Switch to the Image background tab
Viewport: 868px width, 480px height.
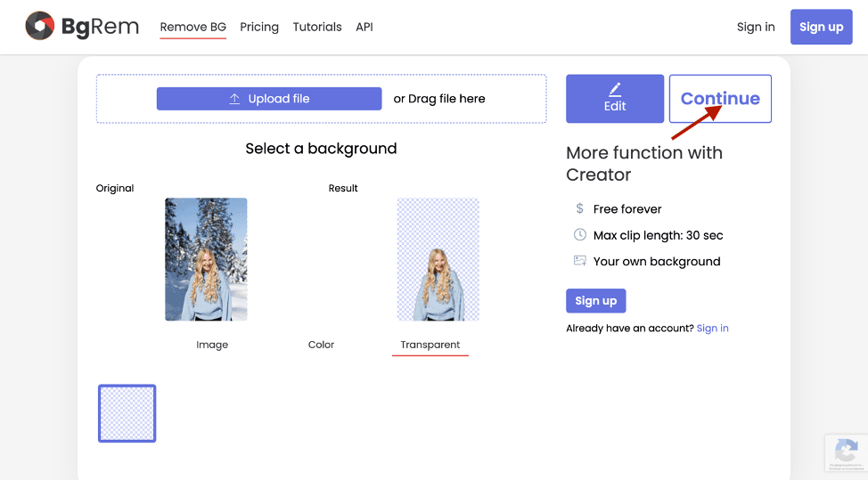tap(212, 345)
